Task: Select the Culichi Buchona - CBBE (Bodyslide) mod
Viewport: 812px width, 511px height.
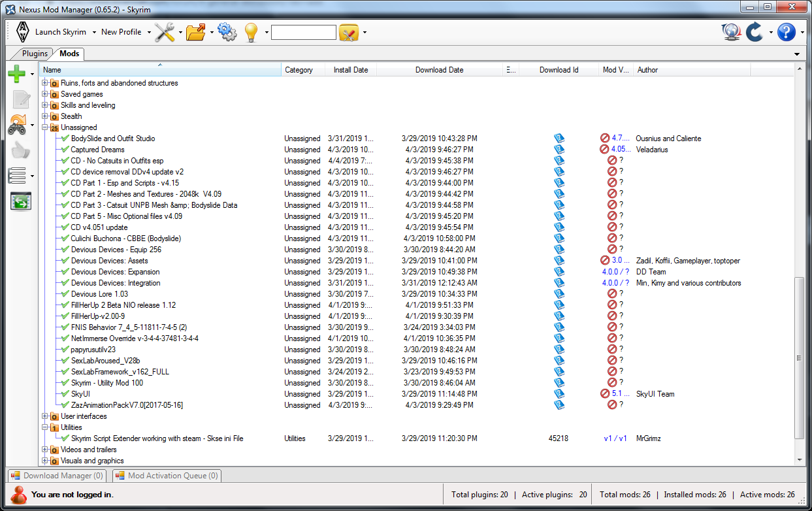Action: tap(126, 239)
